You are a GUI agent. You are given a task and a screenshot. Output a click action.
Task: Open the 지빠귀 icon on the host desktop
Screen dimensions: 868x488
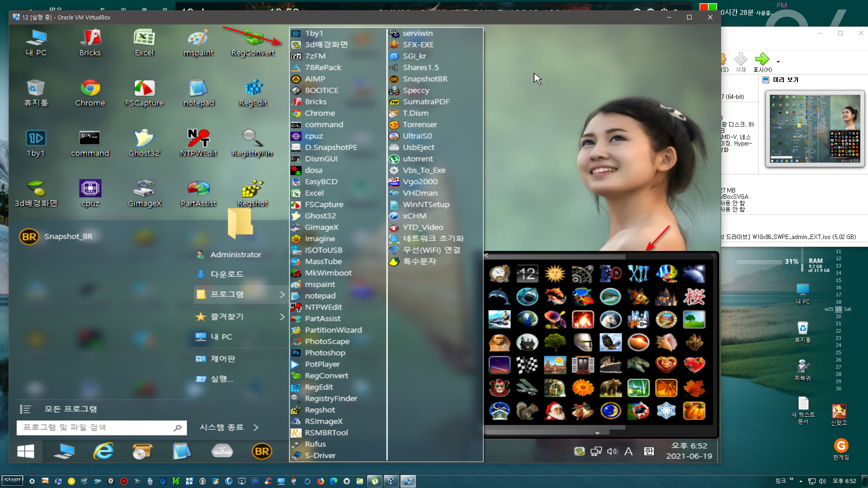click(x=803, y=370)
